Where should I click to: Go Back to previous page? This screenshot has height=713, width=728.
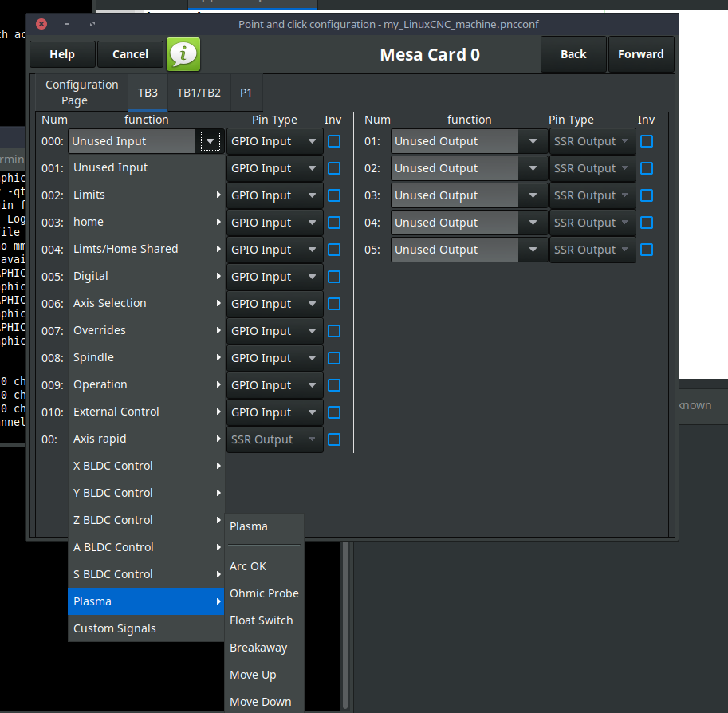(573, 54)
